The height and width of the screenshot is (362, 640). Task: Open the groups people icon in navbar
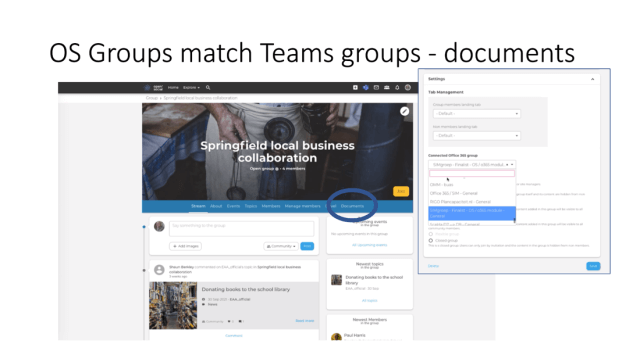tap(387, 88)
